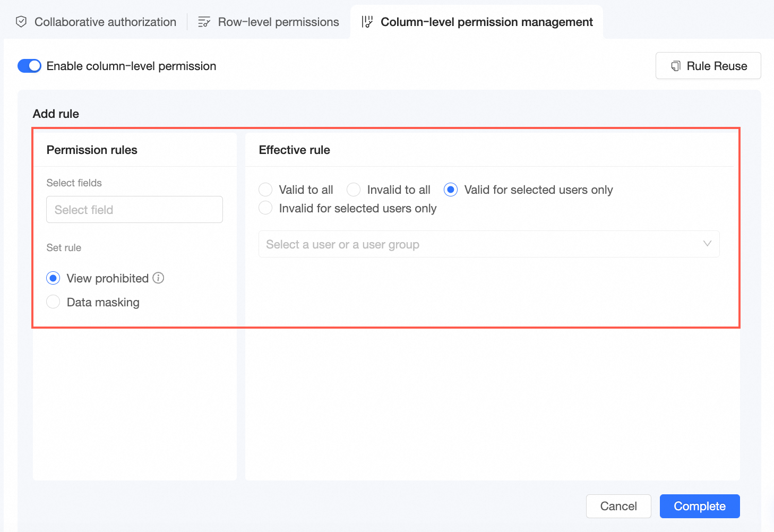This screenshot has height=532, width=774.
Task: Choose the Invalid to all option
Action: pos(354,190)
